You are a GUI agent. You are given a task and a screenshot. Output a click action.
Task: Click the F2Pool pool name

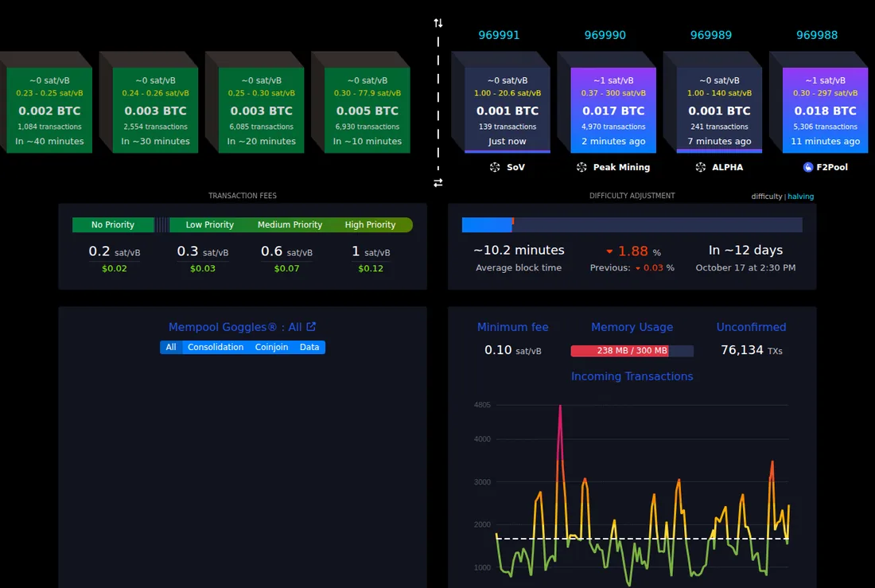(832, 167)
